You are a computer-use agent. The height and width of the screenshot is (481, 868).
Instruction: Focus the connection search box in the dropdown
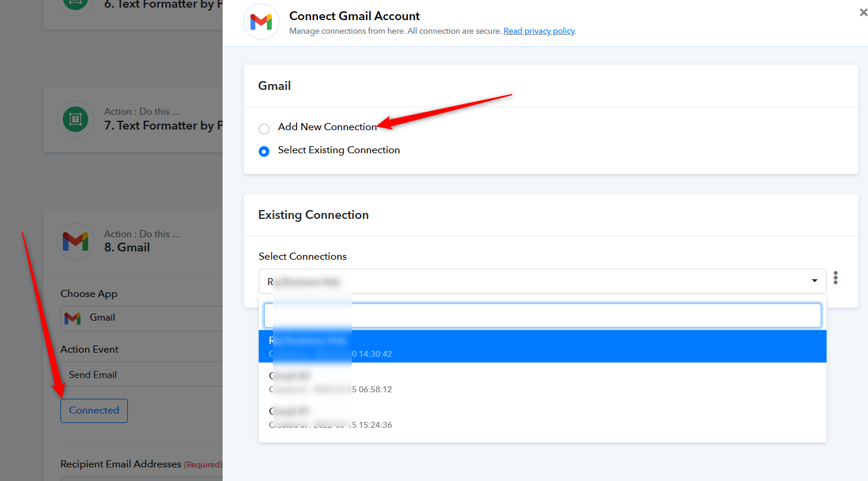coord(542,315)
